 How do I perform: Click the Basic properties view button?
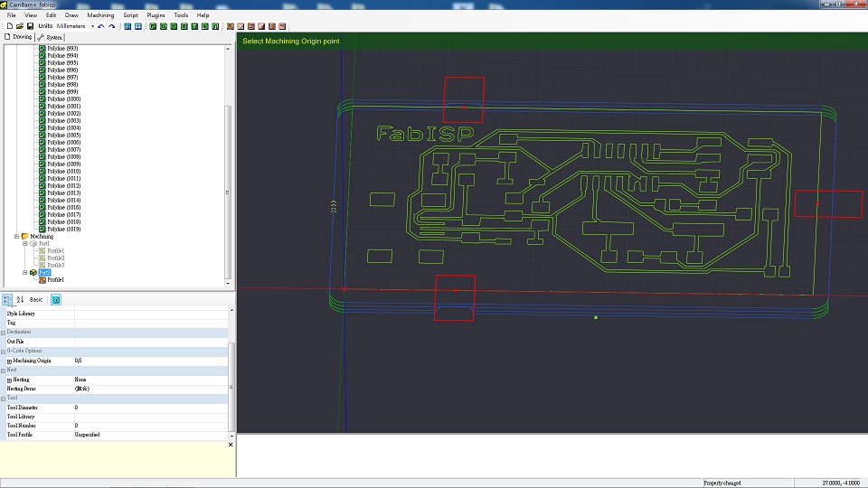[x=36, y=299]
